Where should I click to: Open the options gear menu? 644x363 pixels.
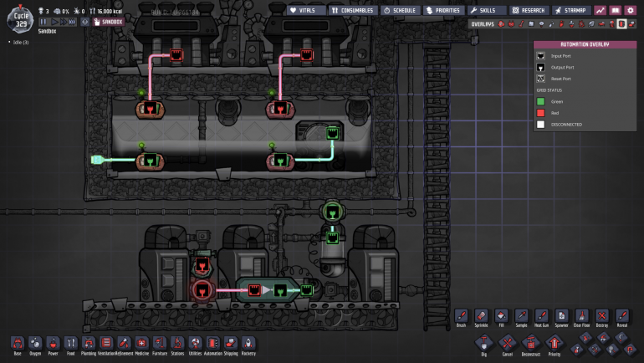(631, 10)
